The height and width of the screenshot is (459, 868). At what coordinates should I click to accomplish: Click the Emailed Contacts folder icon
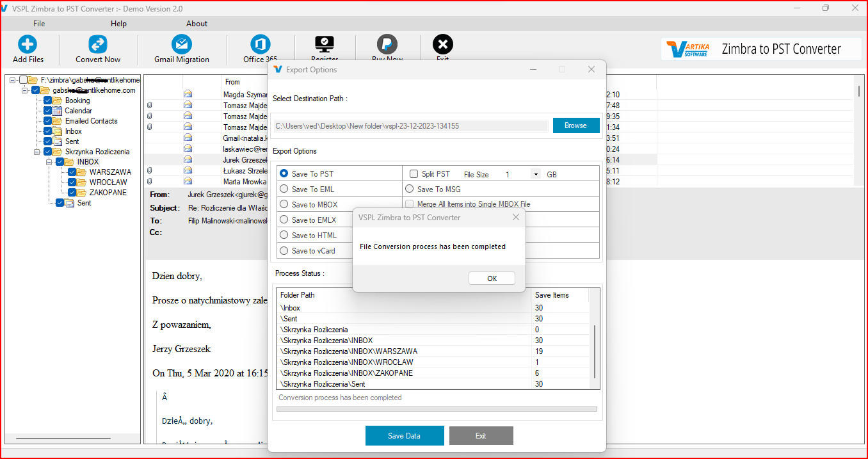58,121
